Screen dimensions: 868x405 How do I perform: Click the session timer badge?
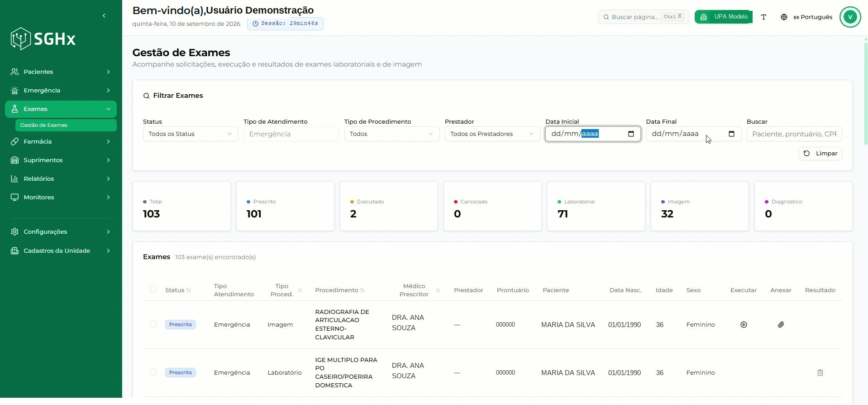coord(285,24)
